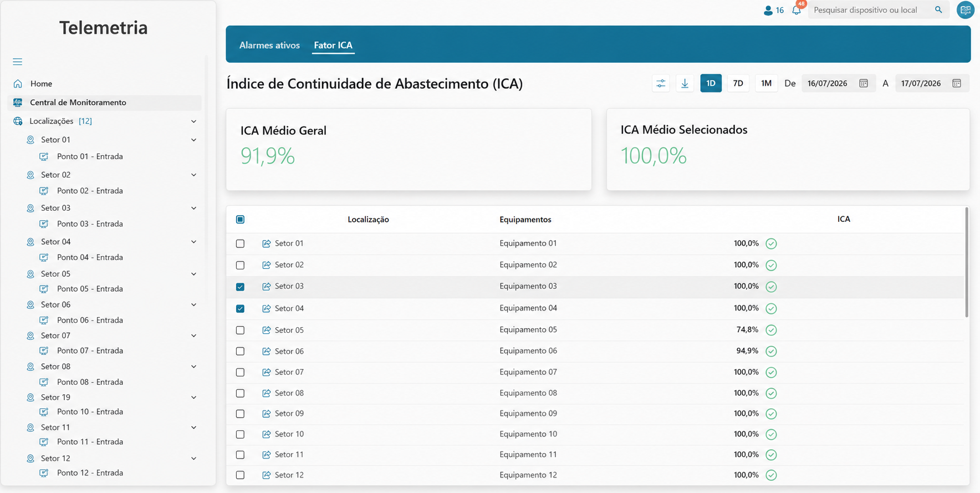980x493 pixels.
Task: Collapse Setor 19 chevron in sidebar
Action: pos(193,398)
